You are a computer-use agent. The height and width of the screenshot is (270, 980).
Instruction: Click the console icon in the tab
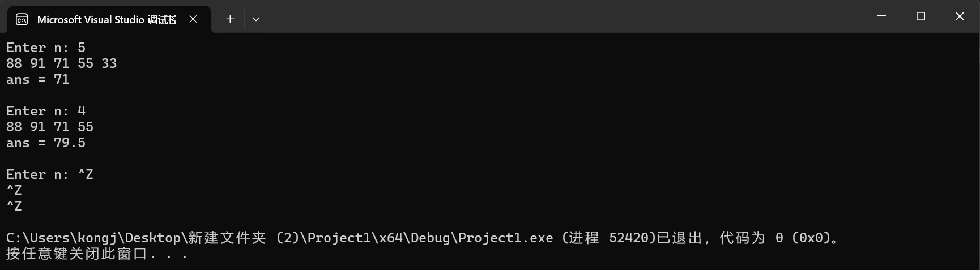pos(22,20)
